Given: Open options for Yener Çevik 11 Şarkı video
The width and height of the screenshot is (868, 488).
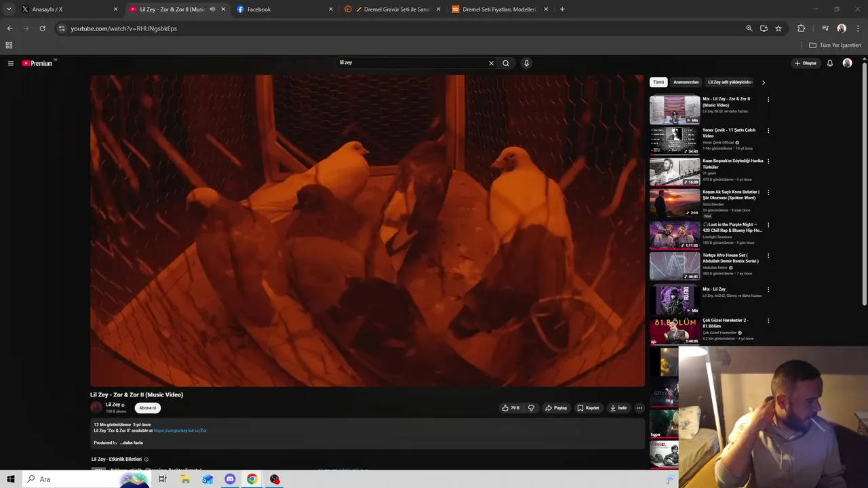Looking at the screenshot, I should [x=768, y=131].
